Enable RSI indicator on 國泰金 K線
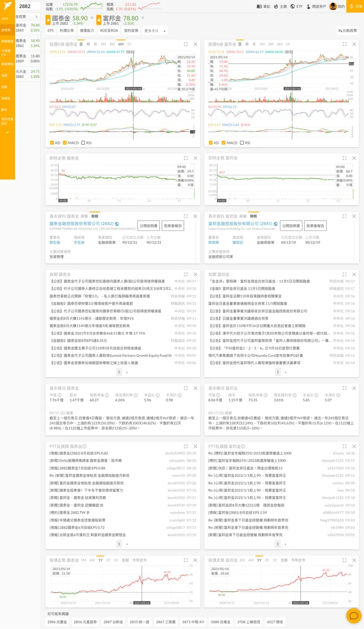 pos(84,143)
